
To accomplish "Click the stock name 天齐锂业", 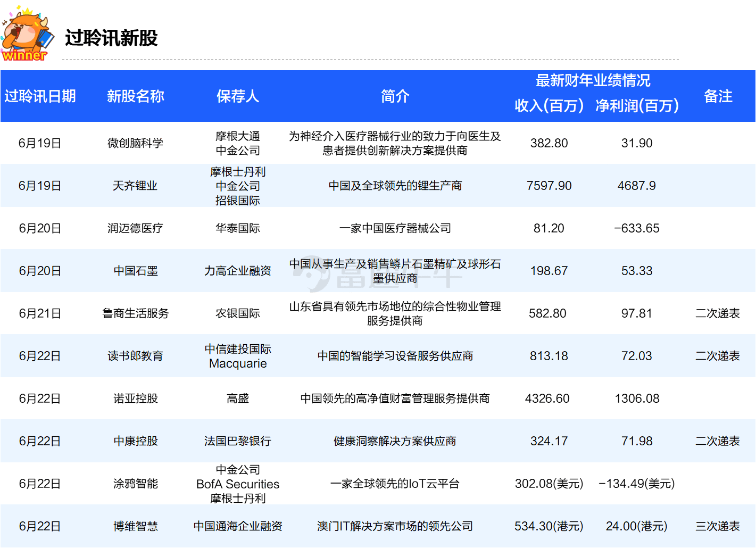I will tap(135, 186).
